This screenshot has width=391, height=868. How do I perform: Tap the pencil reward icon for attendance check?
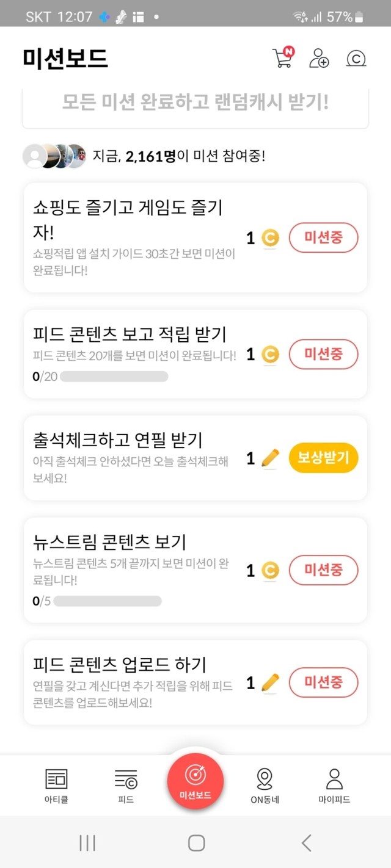click(x=269, y=458)
